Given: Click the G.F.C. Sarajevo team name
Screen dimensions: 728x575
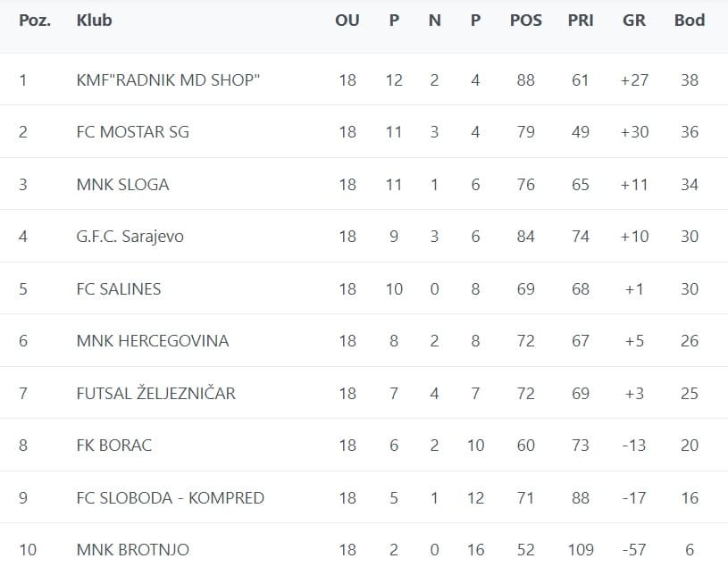Looking at the screenshot, I should coord(130,237).
